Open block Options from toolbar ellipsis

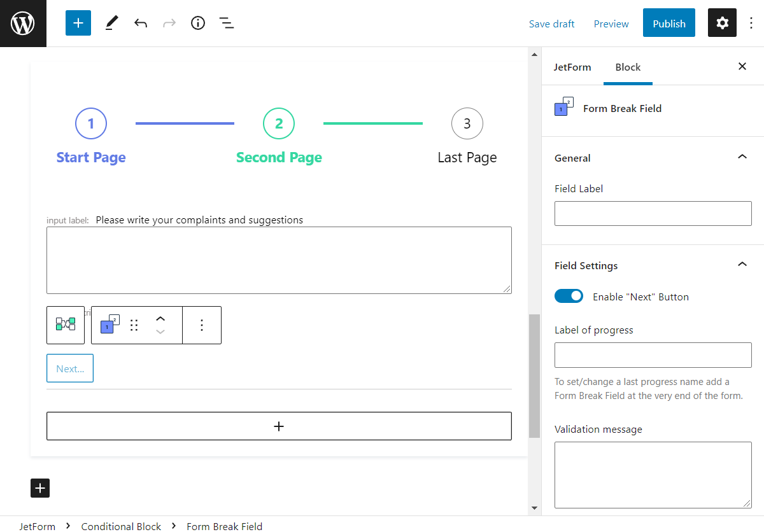pyautogui.click(x=202, y=325)
